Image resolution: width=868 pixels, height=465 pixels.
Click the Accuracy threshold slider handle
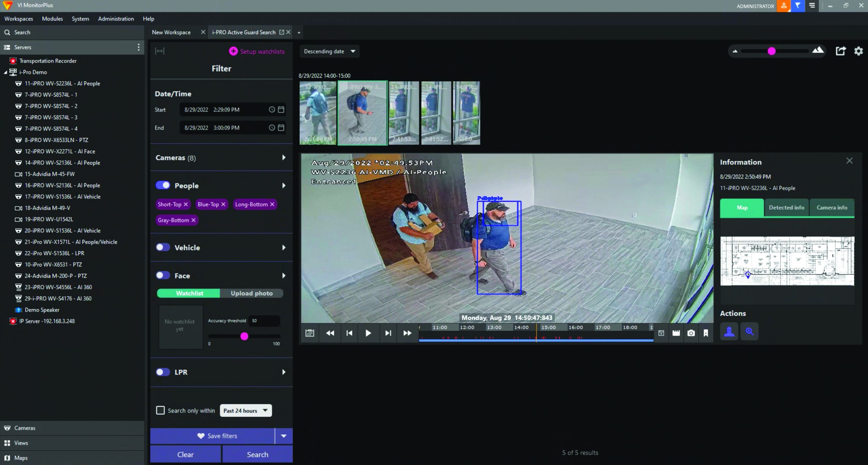[x=244, y=336]
